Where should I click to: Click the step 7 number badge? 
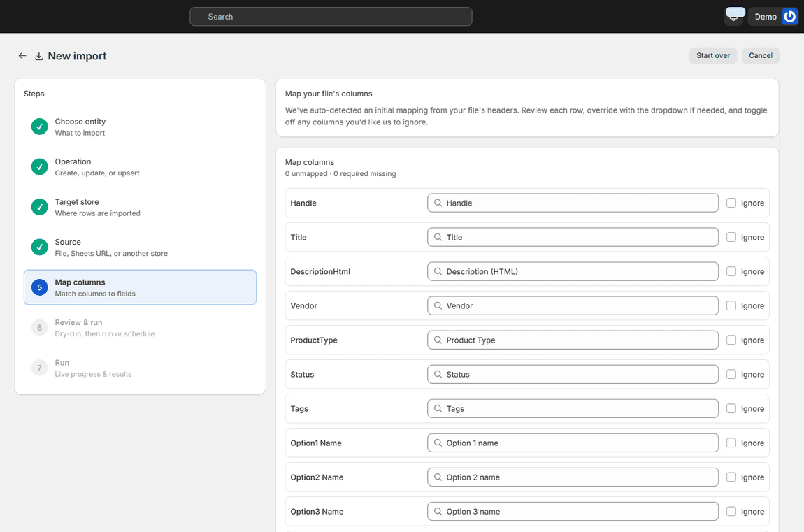point(39,368)
